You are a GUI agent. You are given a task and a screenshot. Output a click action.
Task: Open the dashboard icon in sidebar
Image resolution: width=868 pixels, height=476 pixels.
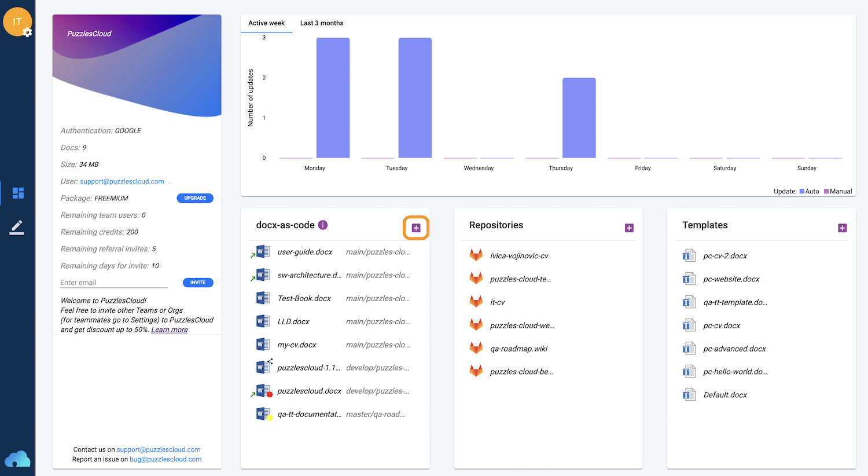[x=18, y=193]
